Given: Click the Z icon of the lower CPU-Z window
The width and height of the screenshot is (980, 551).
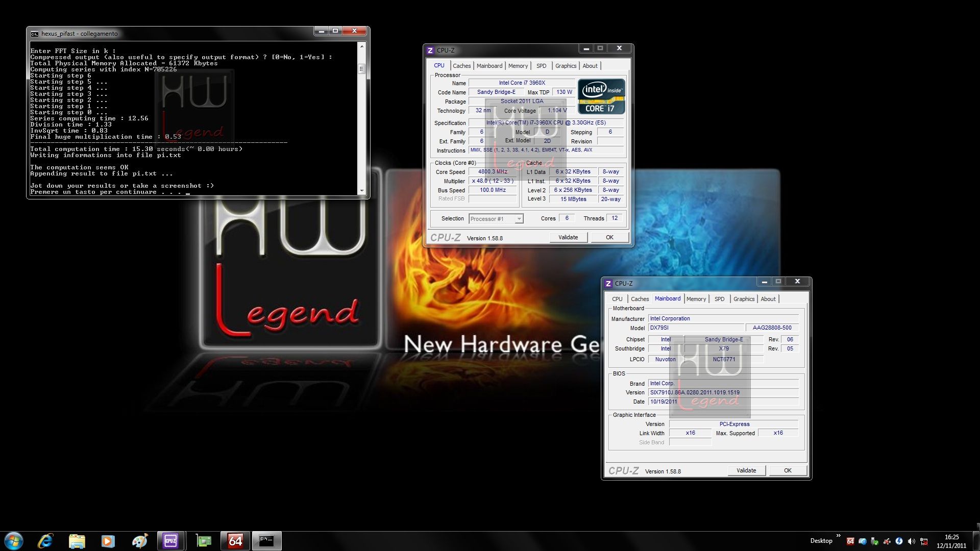Looking at the screenshot, I should 608,283.
